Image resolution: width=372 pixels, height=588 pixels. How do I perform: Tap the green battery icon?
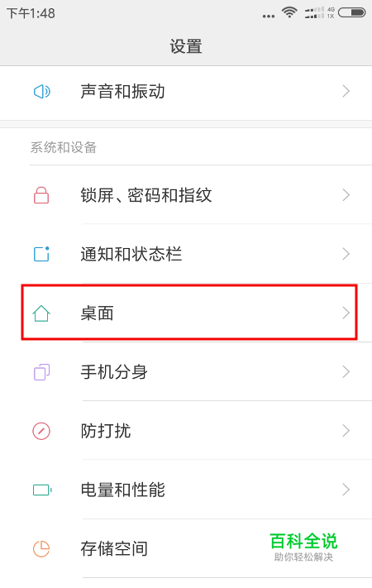click(42, 490)
